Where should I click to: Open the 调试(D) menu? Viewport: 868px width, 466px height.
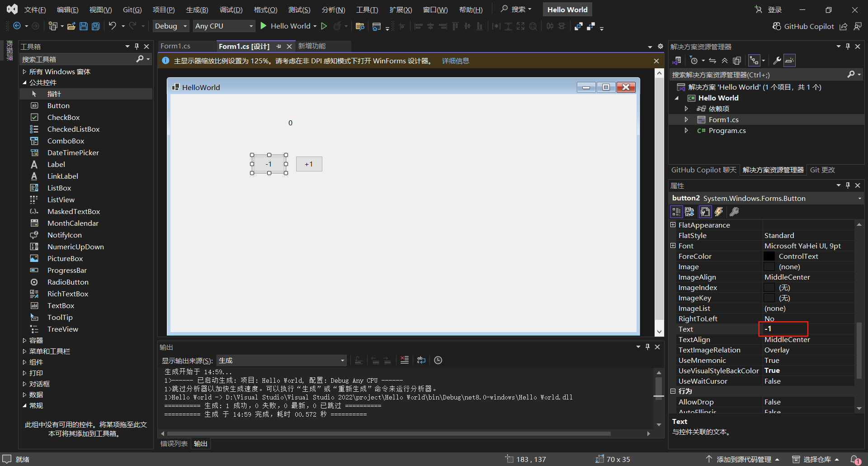231,10
